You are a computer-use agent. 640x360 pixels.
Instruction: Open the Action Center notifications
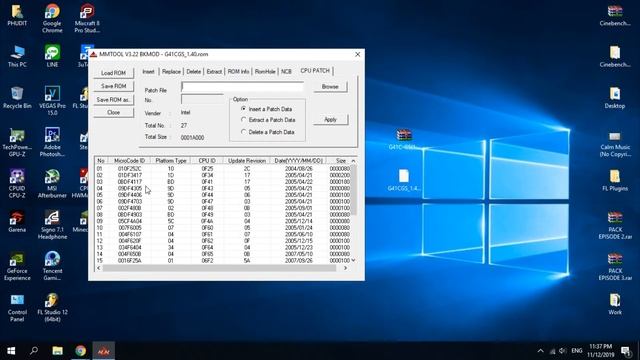click(626, 351)
